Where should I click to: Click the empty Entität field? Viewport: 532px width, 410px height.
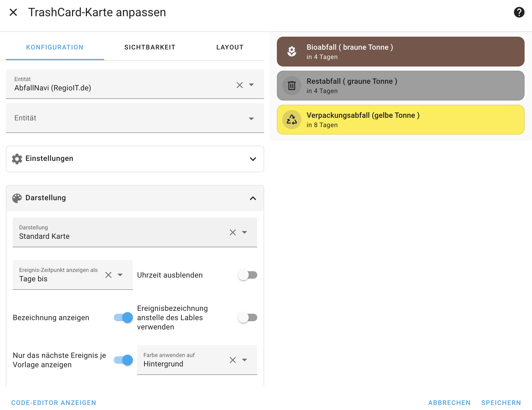(x=135, y=118)
